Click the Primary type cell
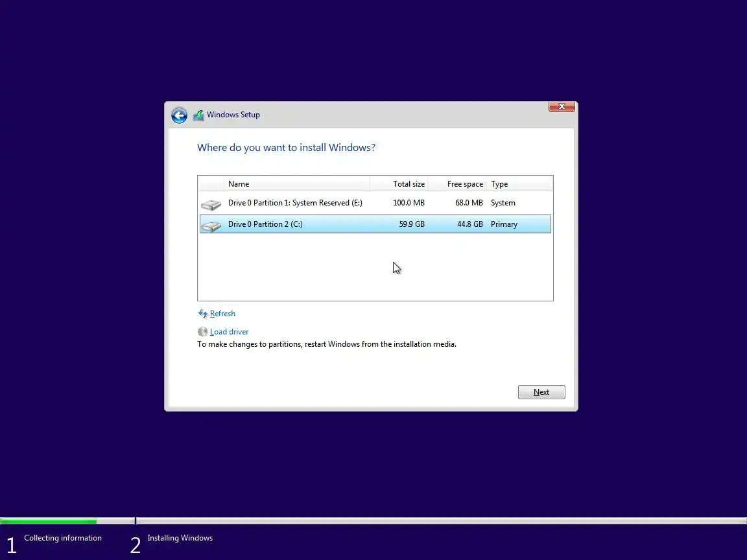This screenshot has height=560, width=747. click(504, 224)
